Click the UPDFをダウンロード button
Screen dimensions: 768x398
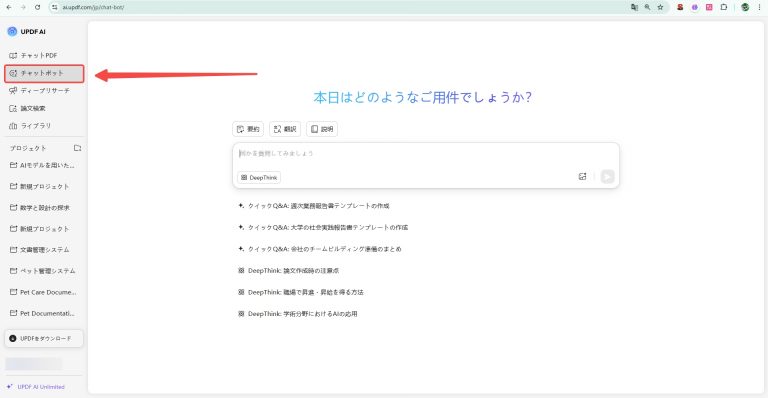tap(44, 338)
